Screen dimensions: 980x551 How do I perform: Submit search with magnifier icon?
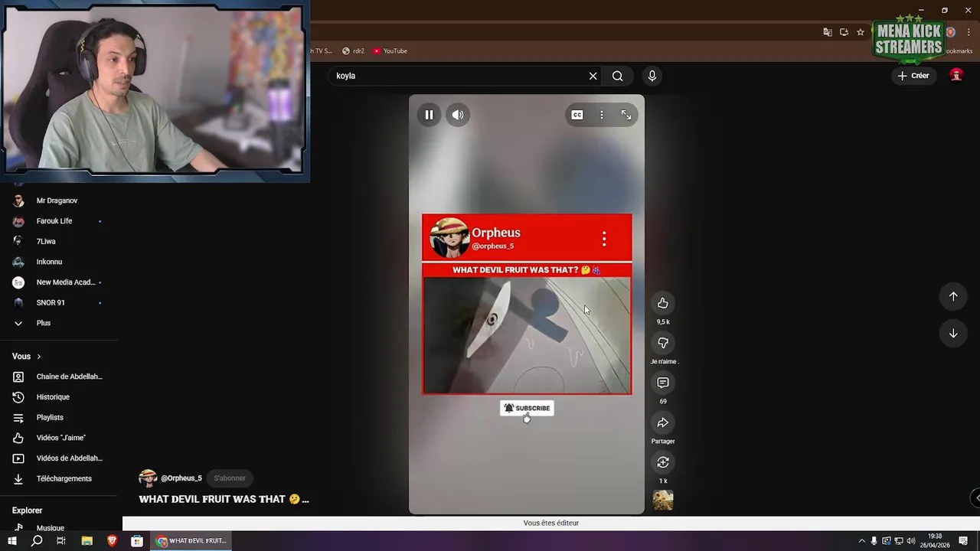coord(618,76)
